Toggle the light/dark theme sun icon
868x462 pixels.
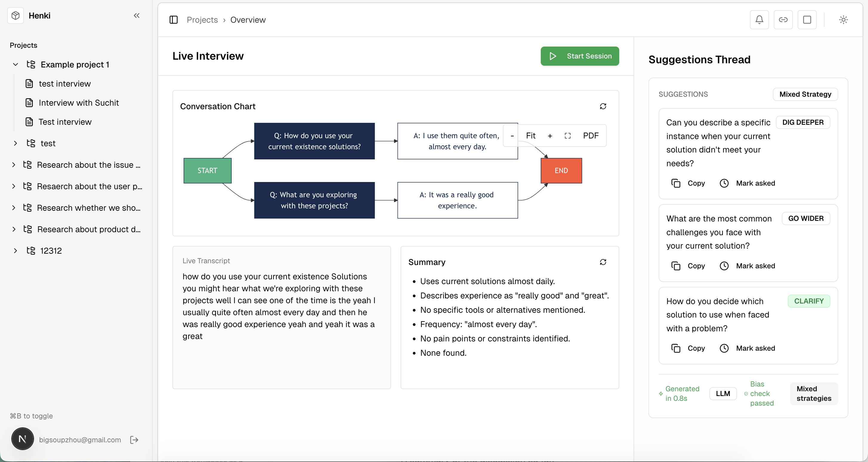pos(843,20)
